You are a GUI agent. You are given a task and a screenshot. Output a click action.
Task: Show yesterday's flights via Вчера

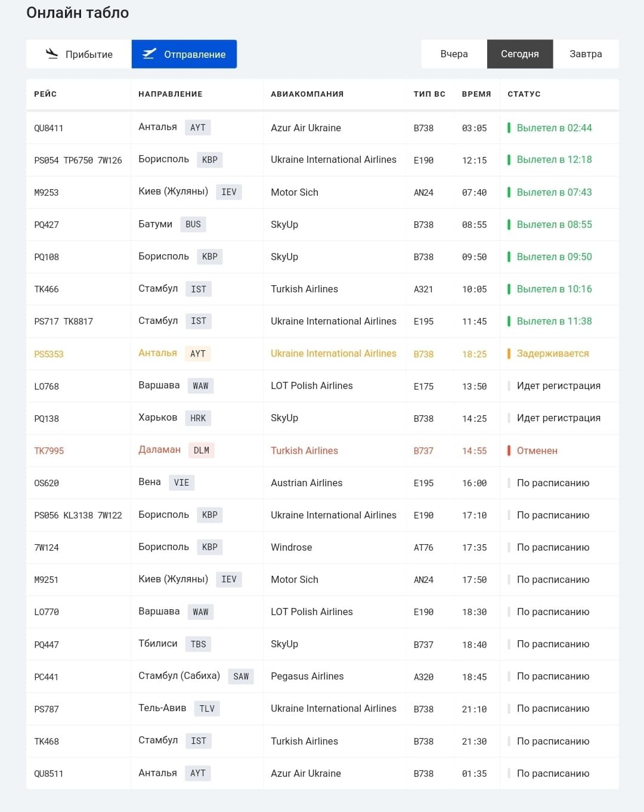[x=454, y=54]
